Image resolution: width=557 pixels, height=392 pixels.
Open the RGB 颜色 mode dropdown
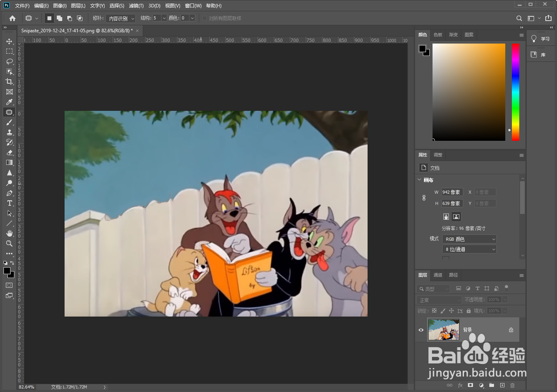469,239
